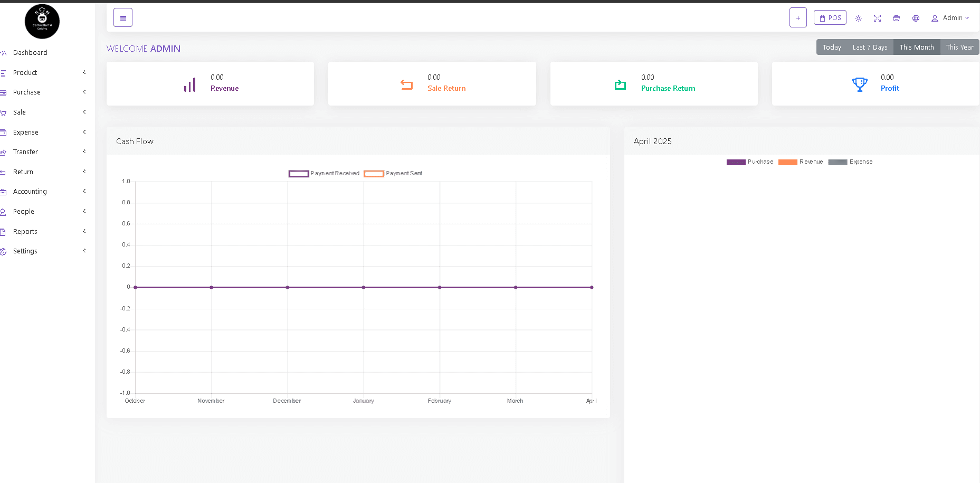Open the cash register icon in header
Image resolution: width=980 pixels, height=483 pixels.
click(x=896, y=18)
